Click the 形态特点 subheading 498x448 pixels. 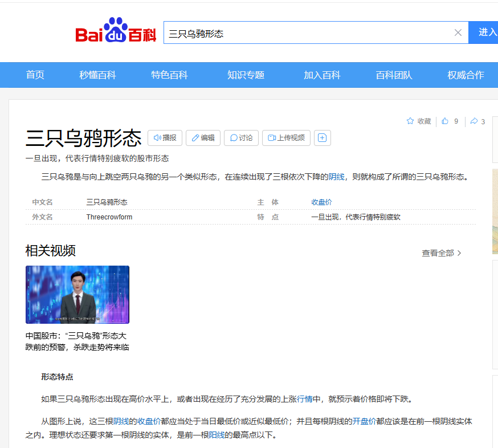click(57, 377)
